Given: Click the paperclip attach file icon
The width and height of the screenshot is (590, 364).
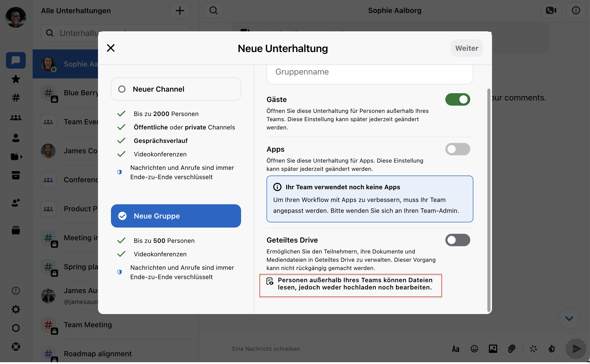Looking at the screenshot, I should (x=511, y=349).
